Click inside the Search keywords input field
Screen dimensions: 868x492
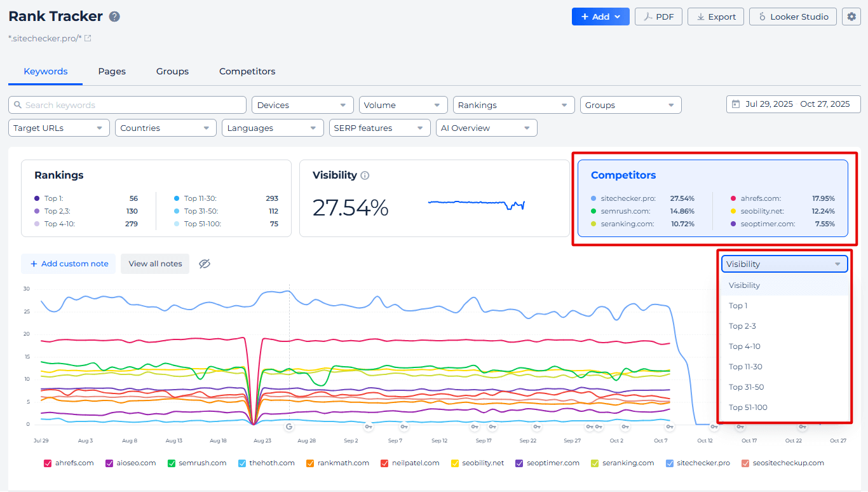click(127, 104)
